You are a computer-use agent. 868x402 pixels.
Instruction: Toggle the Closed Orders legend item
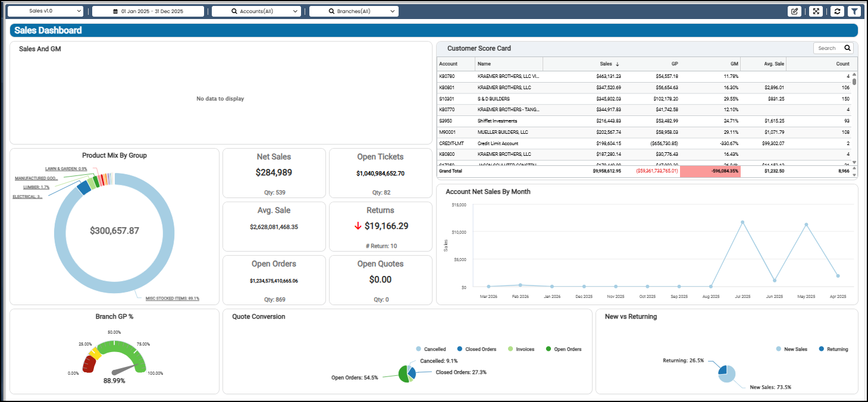click(477, 349)
